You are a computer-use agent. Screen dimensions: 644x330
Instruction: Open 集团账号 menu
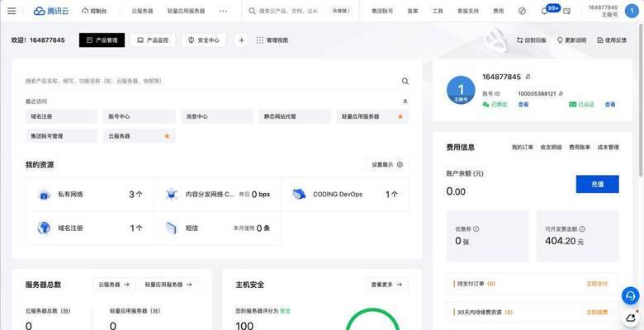pos(382,11)
